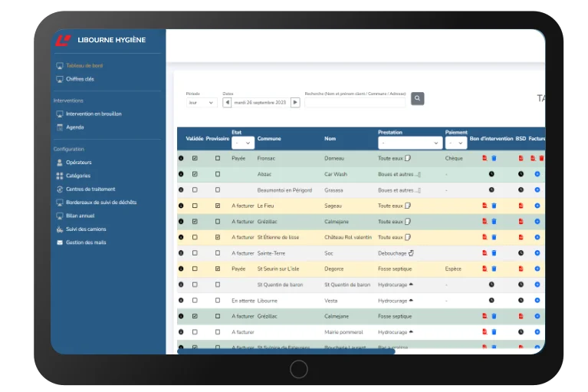
Task: Click info icon on Fronsac row
Action: point(181,158)
